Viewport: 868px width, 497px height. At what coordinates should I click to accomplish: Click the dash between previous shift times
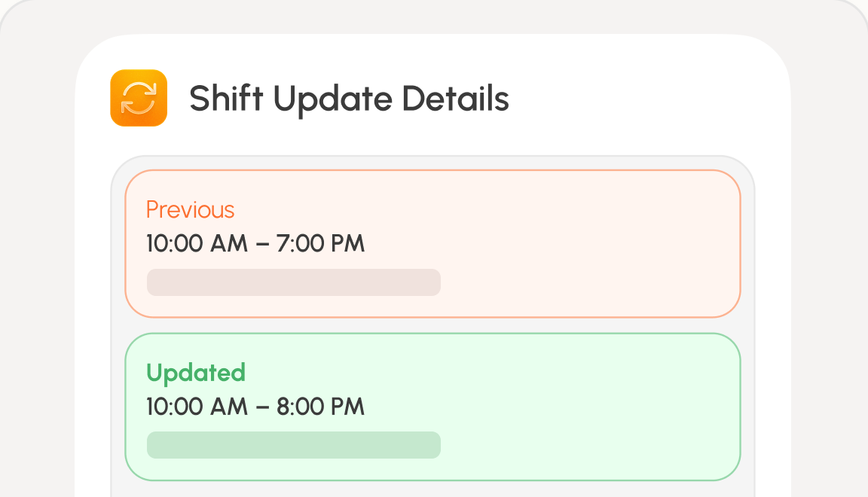point(262,244)
